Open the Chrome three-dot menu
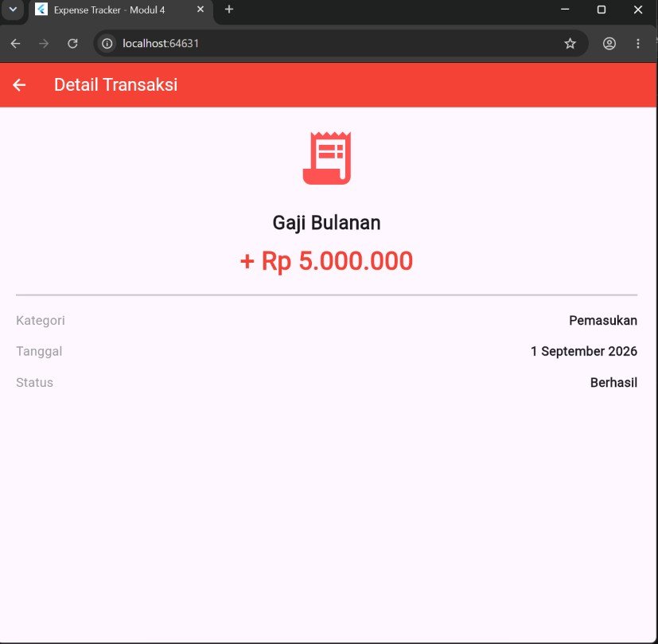658x644 pixels. coord(638,44)
